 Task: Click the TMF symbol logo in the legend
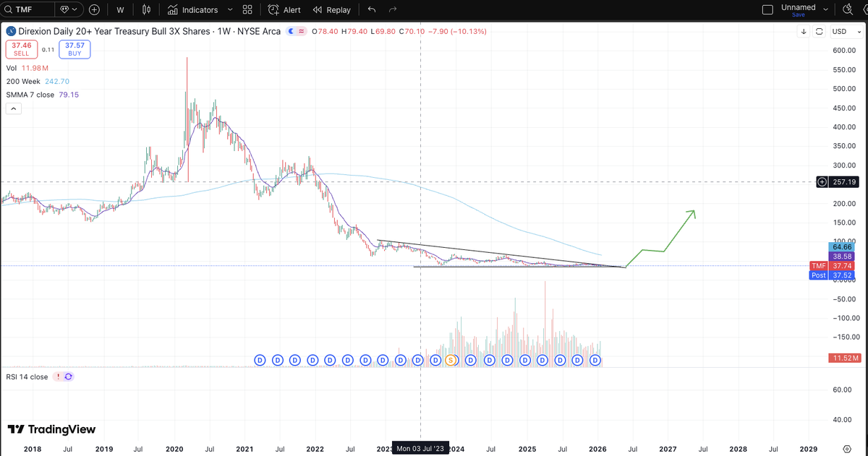[11, 32]
